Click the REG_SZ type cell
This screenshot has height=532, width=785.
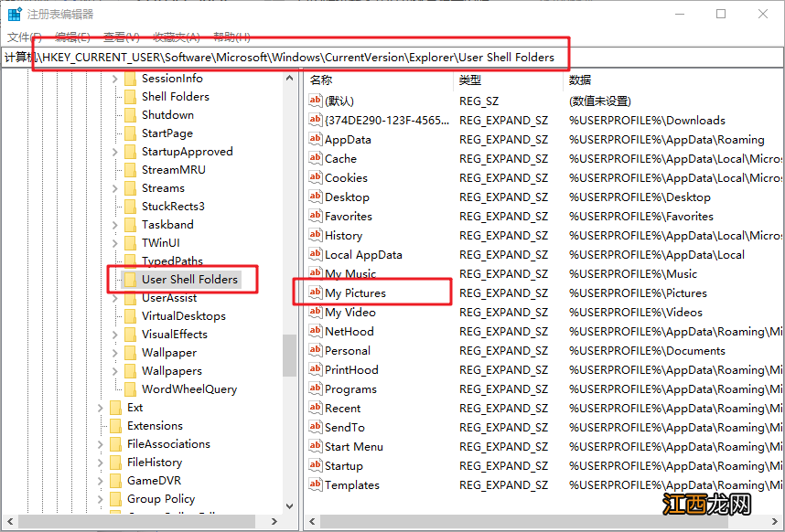coord(479,101)
